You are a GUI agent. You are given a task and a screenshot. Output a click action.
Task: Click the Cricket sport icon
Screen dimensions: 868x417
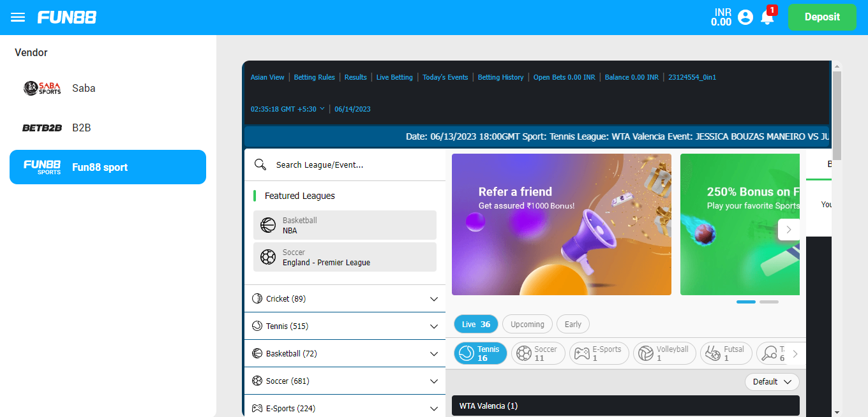point(257,298)
